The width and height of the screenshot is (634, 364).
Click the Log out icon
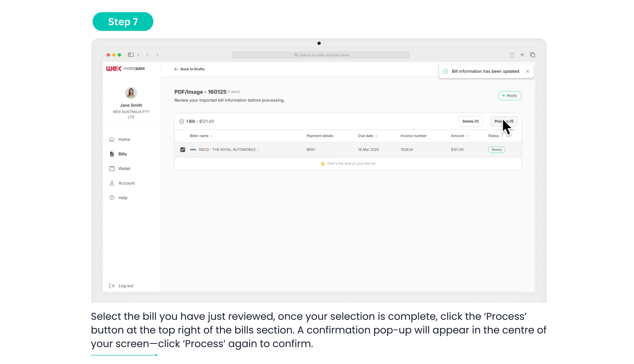pos(112,285)
